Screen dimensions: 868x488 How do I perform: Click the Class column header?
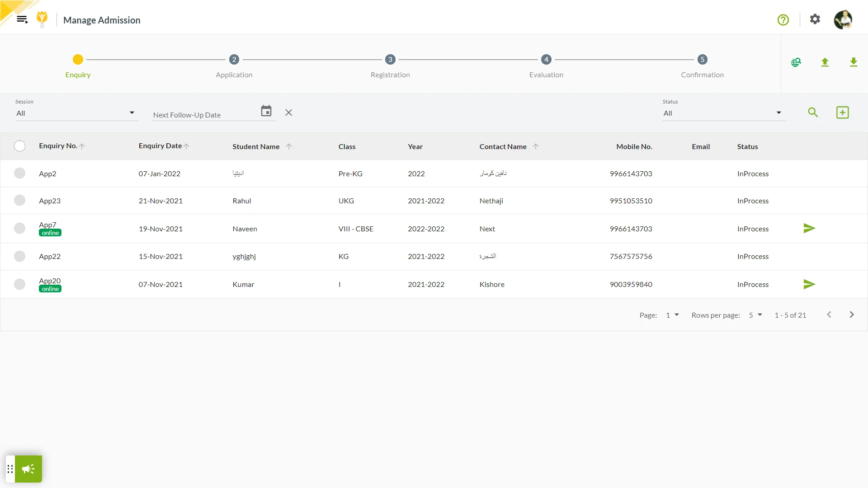347,146
